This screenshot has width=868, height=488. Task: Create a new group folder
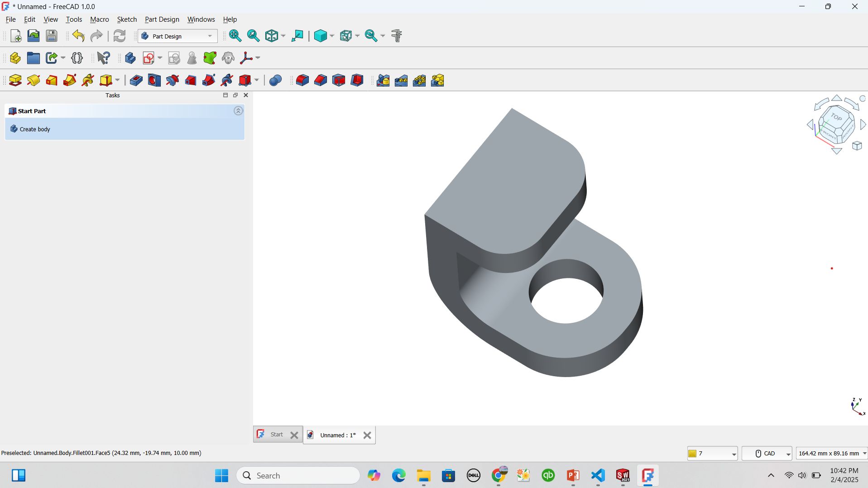point(33,58)
